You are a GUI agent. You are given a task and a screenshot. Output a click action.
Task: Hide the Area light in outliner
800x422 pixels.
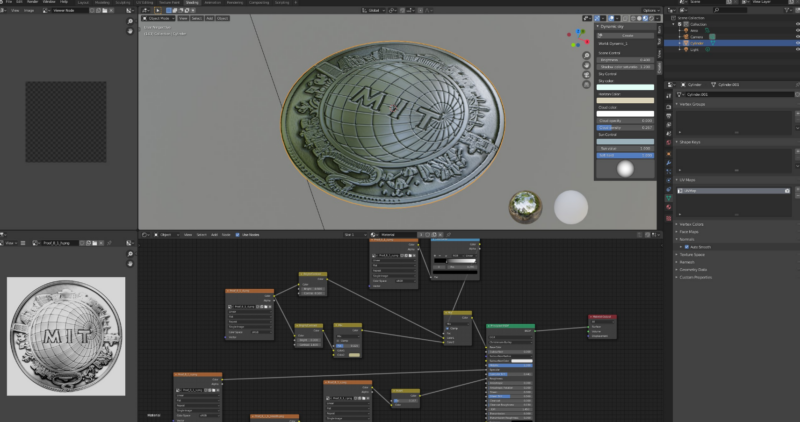pos(797,31)
